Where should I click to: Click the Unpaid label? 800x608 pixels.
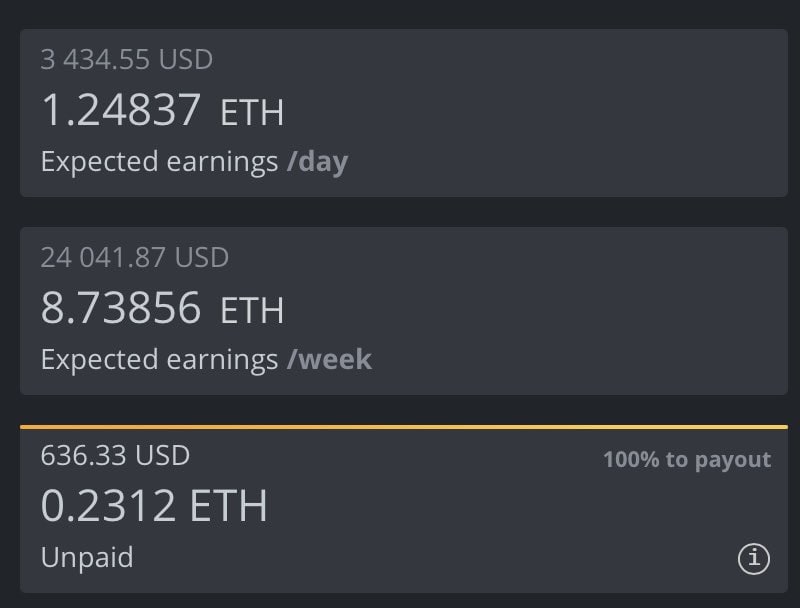[x=87, y=557]
